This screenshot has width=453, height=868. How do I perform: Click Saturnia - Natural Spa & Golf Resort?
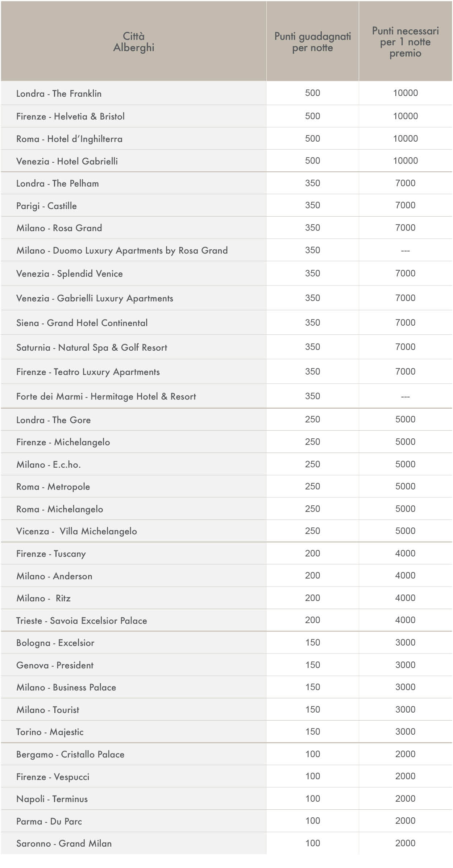tap(92, 347)
